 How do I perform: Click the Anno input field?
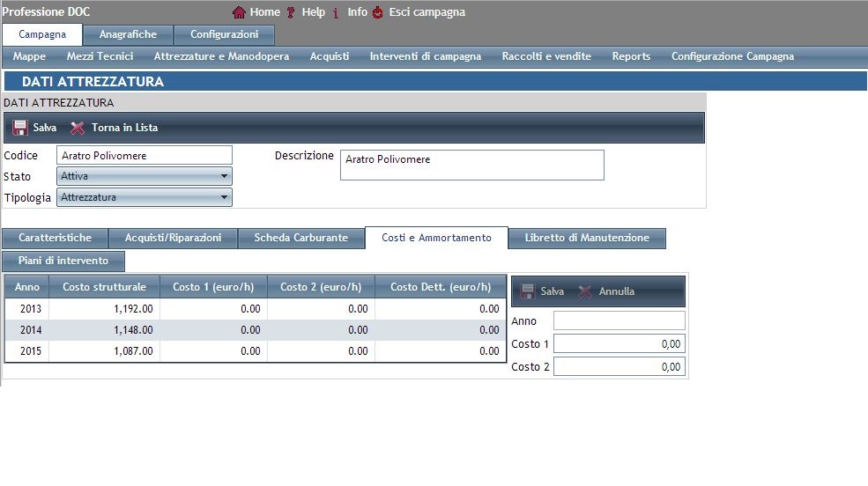coord(619,320)
